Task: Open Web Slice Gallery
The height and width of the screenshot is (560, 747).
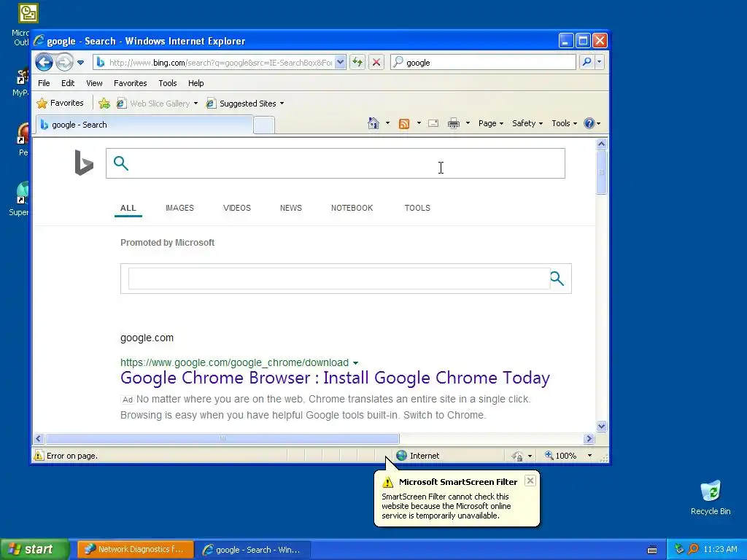Action: coord(158,104)
